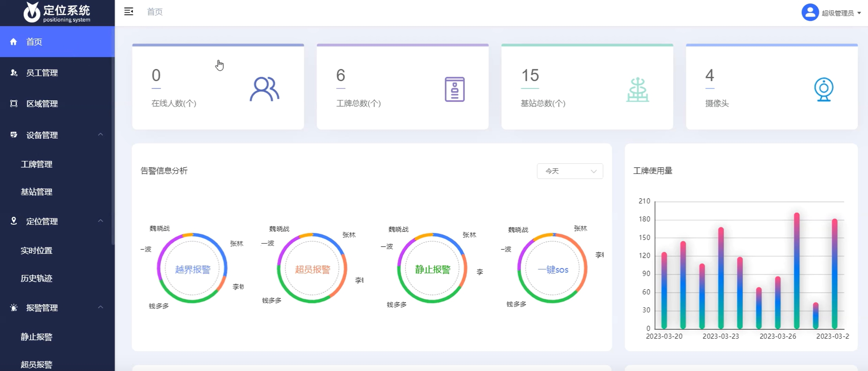Click the camera webcam icon
The height and width of the screenshot is (371, 868).
(824, 90)
